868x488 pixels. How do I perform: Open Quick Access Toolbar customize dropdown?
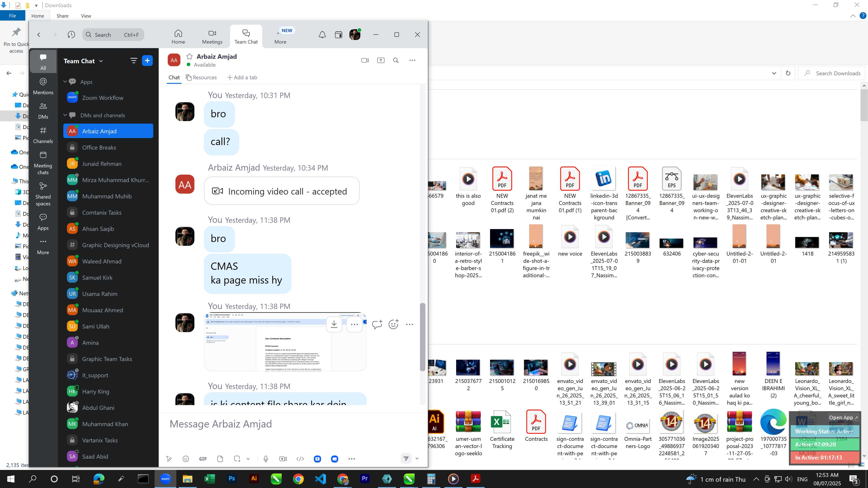[x=36, y=5]
